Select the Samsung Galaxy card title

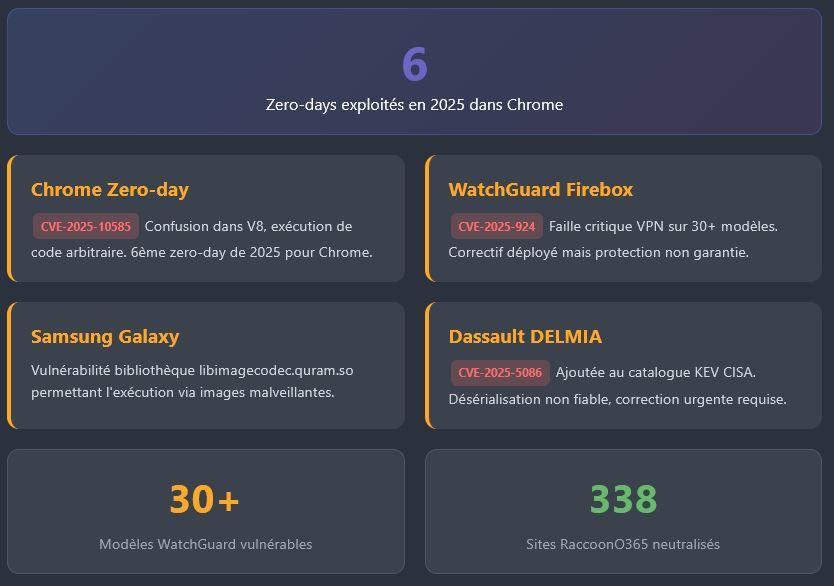pos(105,337)
